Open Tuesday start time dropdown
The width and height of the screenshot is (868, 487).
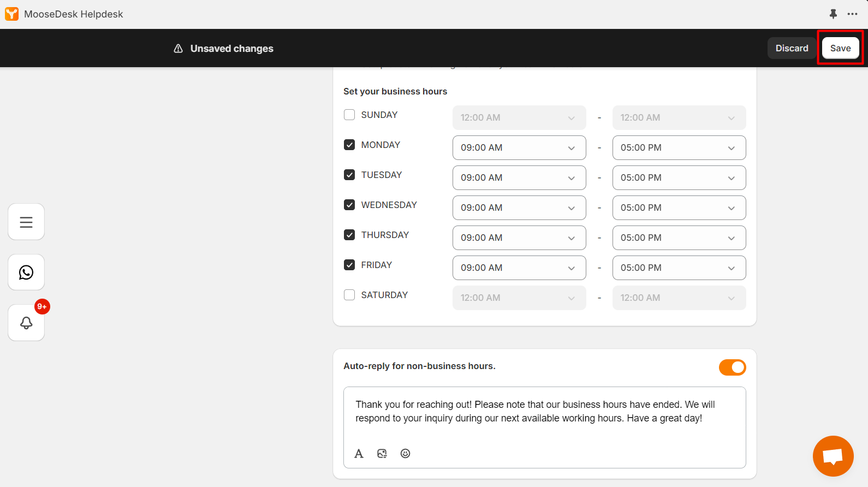click(x=519, y=177)
